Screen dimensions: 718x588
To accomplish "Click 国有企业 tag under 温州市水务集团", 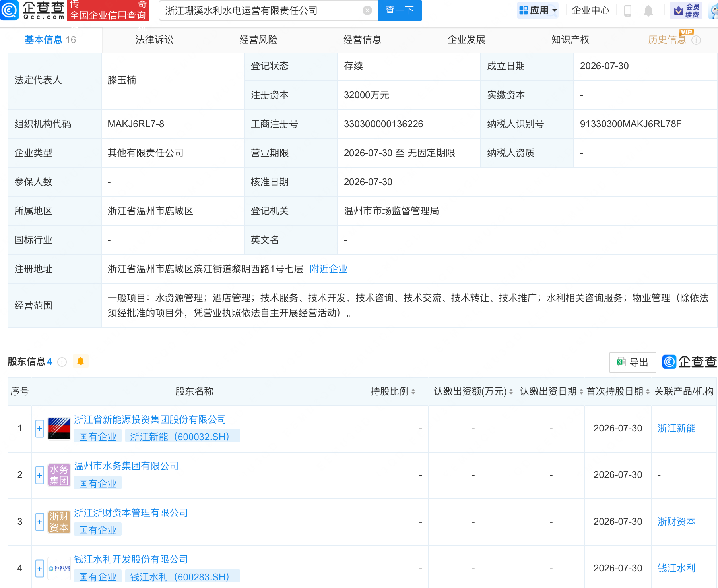I will [x=98, y=484].
